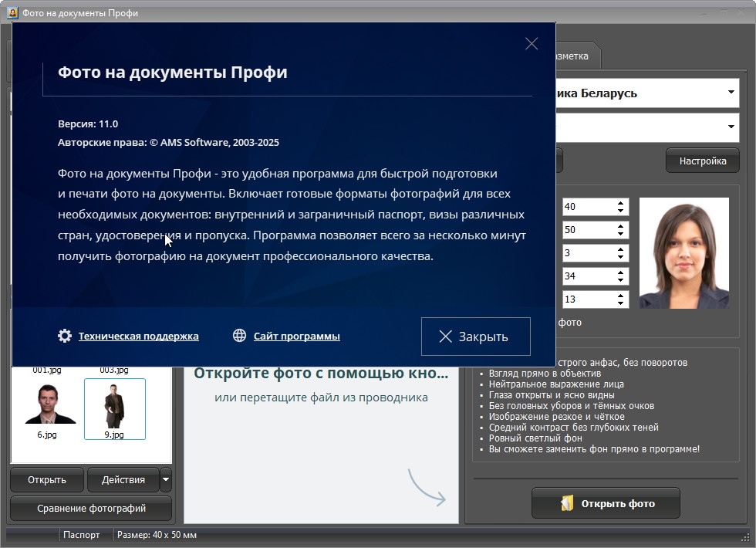Click the sample woman portrait preview
756x548 pixels.
[683, 253]
